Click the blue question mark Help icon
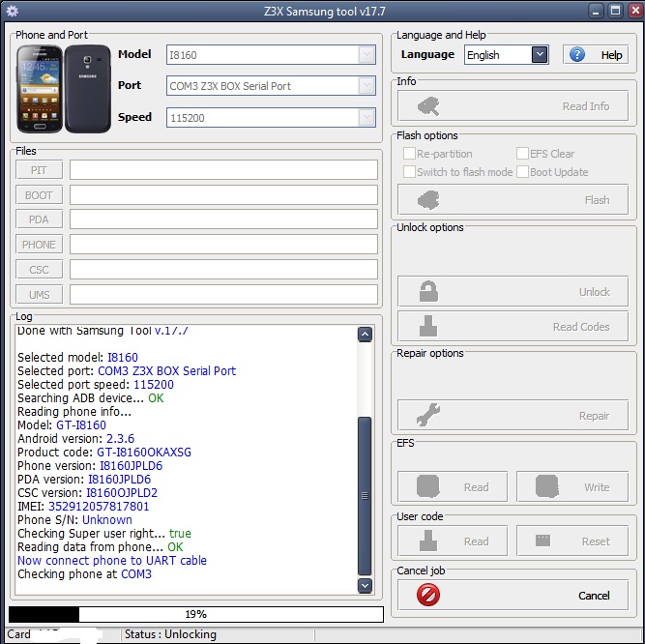The image size is (645, 644). pos(576,54)
